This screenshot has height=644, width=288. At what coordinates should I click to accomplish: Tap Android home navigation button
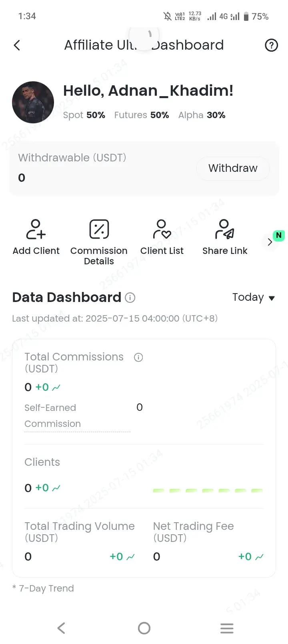[x=144, y=628]
